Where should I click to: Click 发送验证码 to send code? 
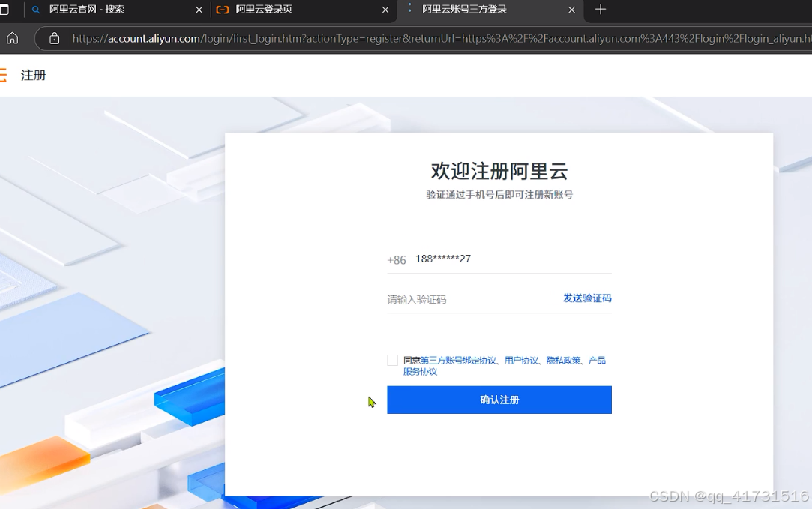click(587, 298)
